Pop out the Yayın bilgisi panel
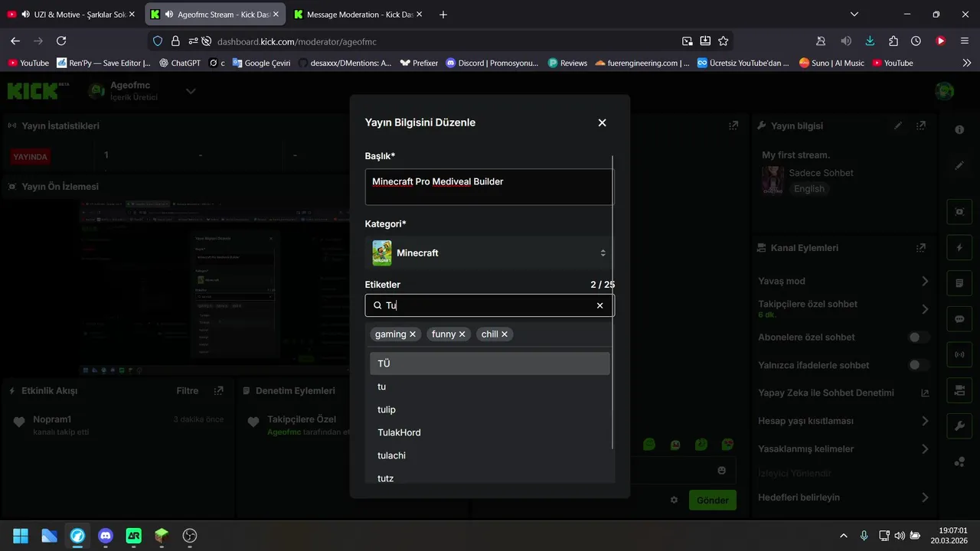This screenshot has height=551, width=980. pyautogui.click(x=921, y=126)
